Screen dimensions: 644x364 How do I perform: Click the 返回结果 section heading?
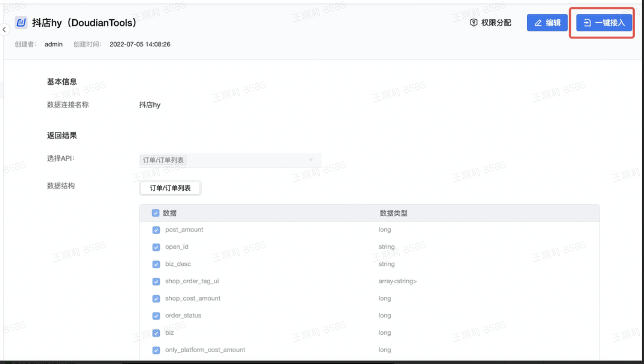(x=62, y=135)
